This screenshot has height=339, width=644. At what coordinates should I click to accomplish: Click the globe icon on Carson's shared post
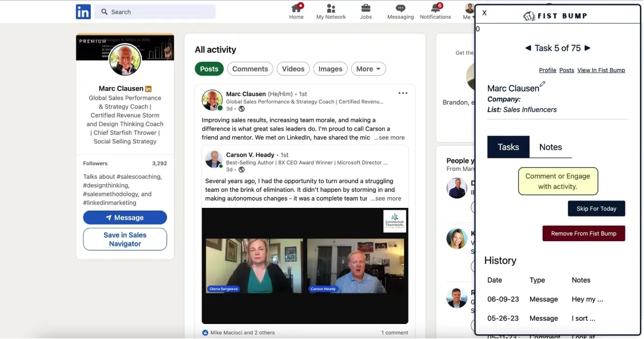click(241, 170)
